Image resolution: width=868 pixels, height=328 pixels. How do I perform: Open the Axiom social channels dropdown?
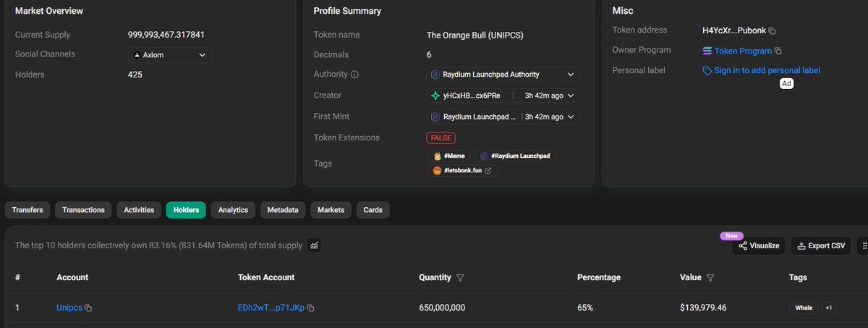point(170,55)
